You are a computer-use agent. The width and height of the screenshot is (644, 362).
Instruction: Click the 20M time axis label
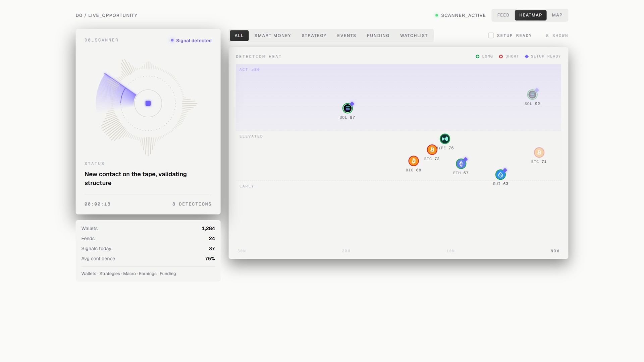pyautogui.click(x=346, y=251)
